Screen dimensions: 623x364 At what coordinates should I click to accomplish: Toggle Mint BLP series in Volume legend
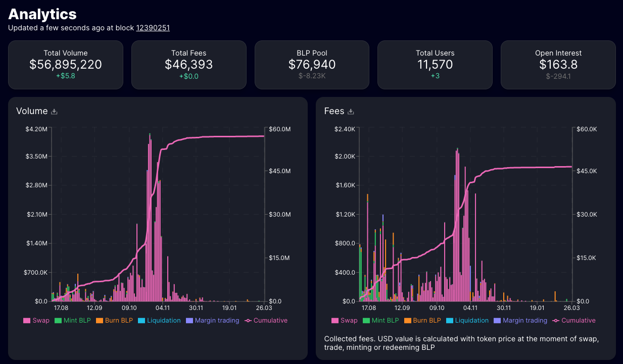73,321
